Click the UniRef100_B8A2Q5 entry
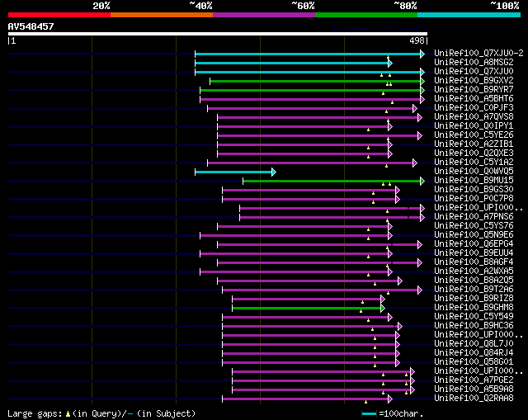Screen dimensions: 528x420 [474, 281]
